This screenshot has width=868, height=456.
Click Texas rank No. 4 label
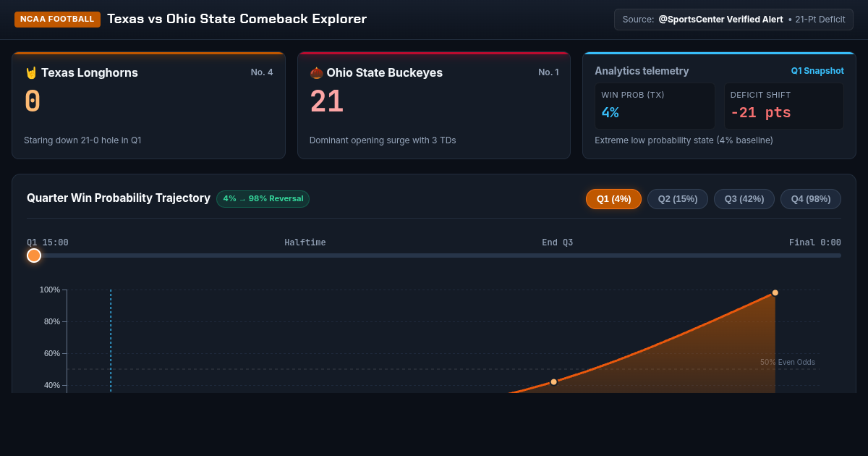[x=262, y=72]
